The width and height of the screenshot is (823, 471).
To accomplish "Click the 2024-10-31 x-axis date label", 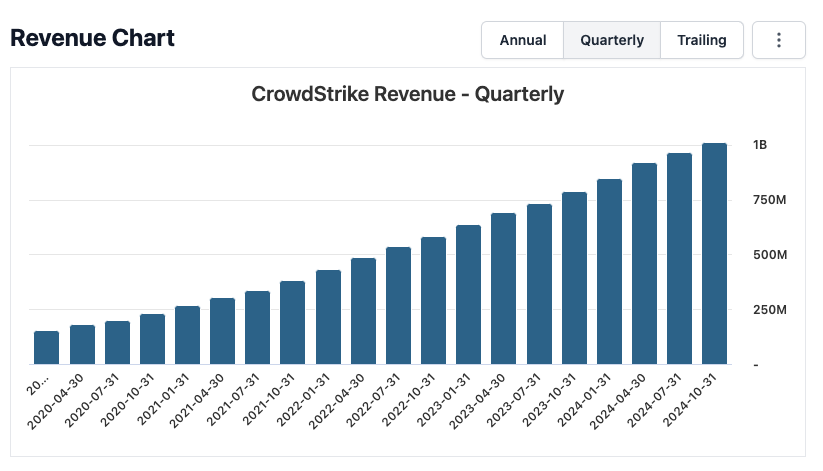I will click(690, 400).
